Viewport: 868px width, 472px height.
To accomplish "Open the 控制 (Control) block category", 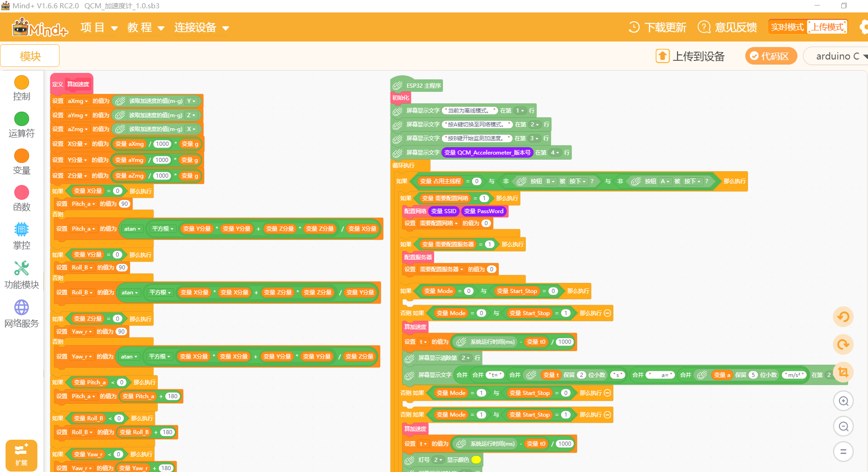I will click(22, 88).
